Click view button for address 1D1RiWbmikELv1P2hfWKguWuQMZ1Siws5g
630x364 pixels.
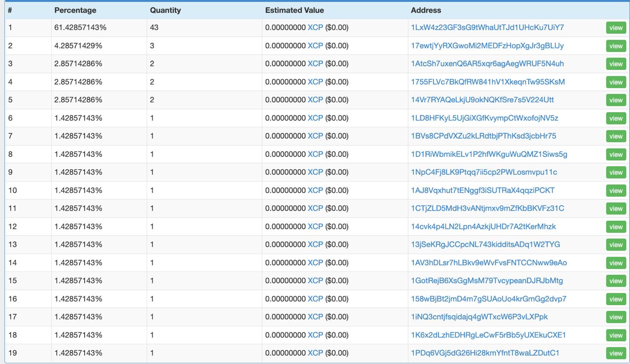tap(616, 154)
